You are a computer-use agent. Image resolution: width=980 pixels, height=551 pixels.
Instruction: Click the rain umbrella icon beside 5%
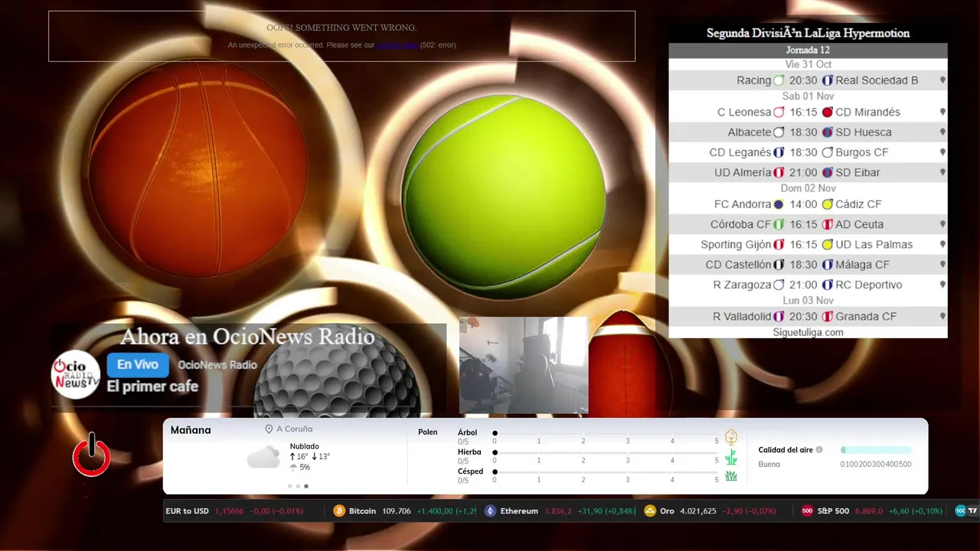(x=293, y=468)
